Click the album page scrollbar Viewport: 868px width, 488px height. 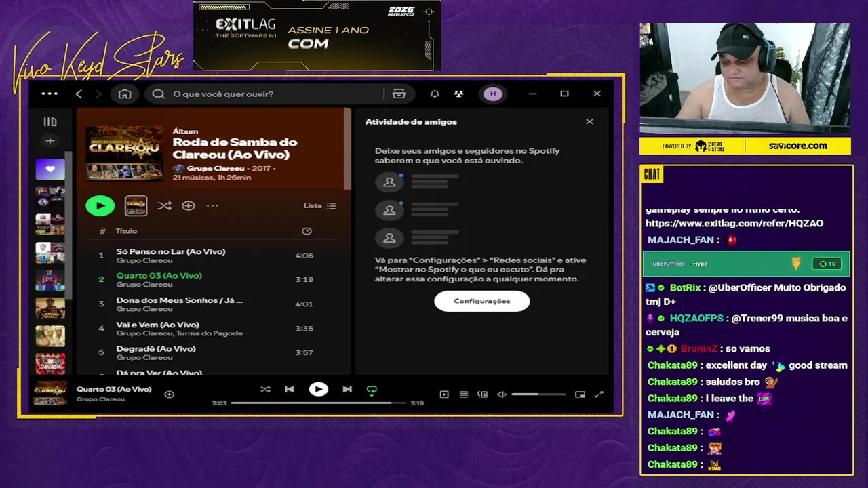tap(348, 149)
